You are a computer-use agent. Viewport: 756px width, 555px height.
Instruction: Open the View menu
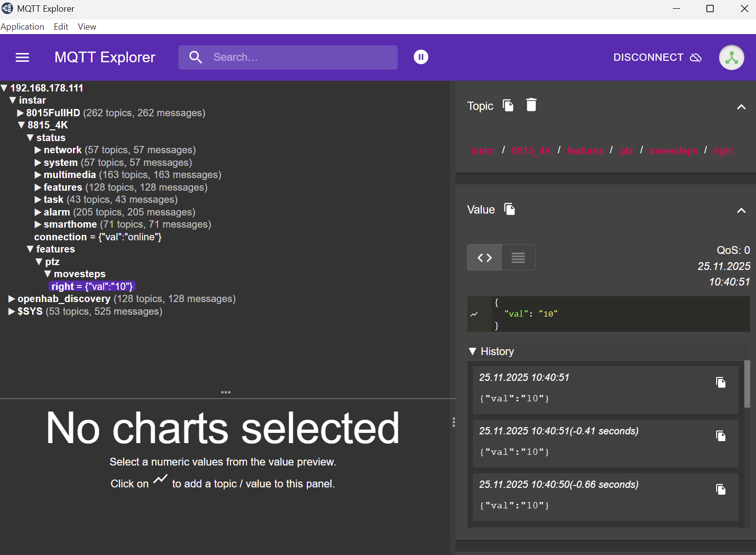87,27
